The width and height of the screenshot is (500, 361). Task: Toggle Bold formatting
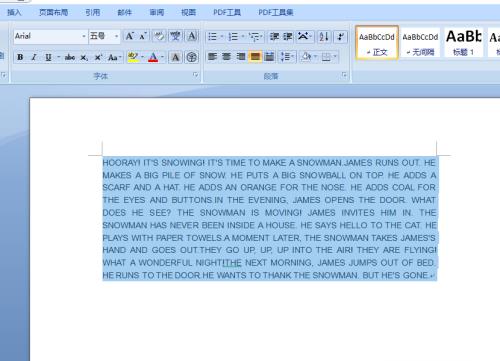coord(20,57)
